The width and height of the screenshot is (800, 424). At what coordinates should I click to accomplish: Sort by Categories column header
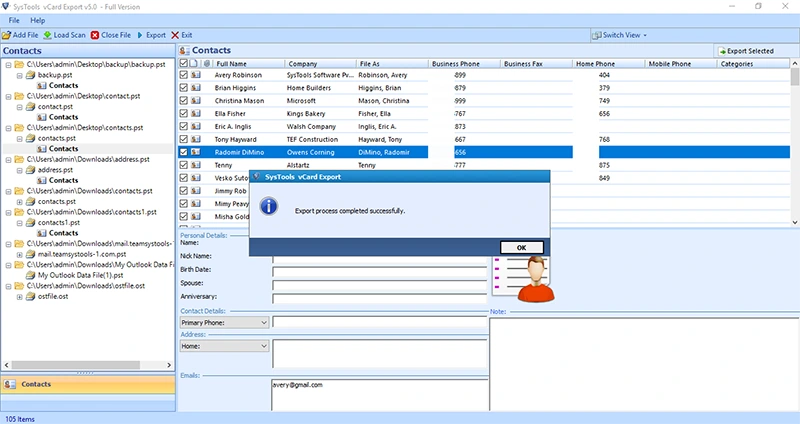pos(753,64)
